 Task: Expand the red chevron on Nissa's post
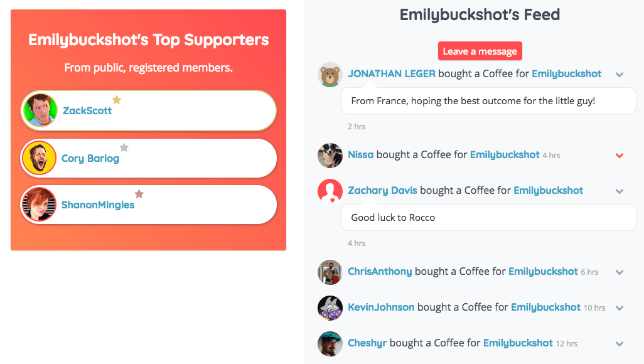[x=620, y=155]
